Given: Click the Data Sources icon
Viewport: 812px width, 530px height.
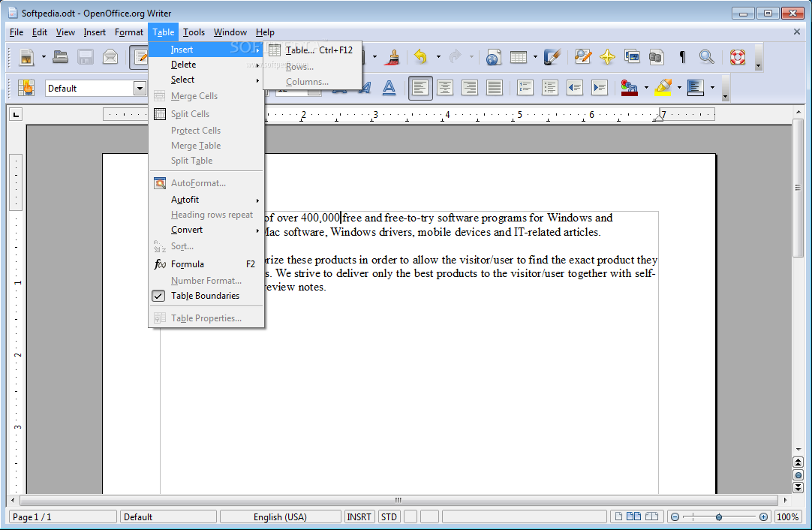Looking at the screenshot, I should coord(657,57).
